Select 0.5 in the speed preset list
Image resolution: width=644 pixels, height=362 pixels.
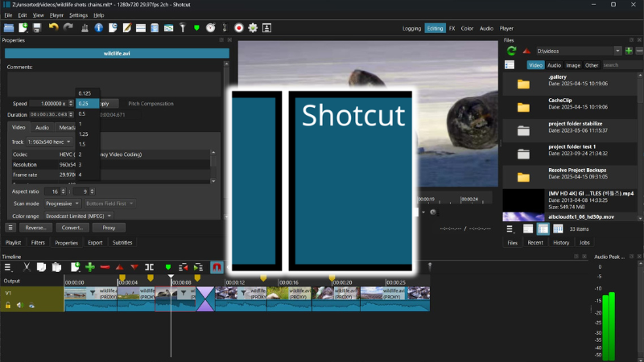(87, 113)
